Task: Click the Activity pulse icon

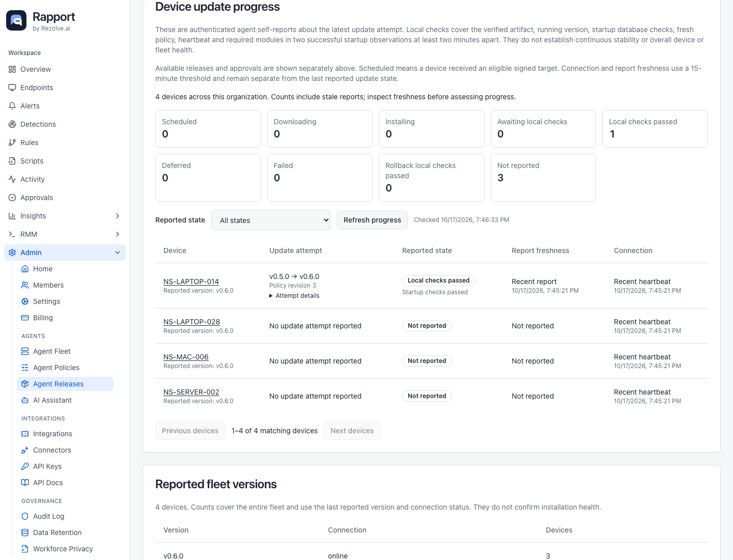Action: (12, 179)
